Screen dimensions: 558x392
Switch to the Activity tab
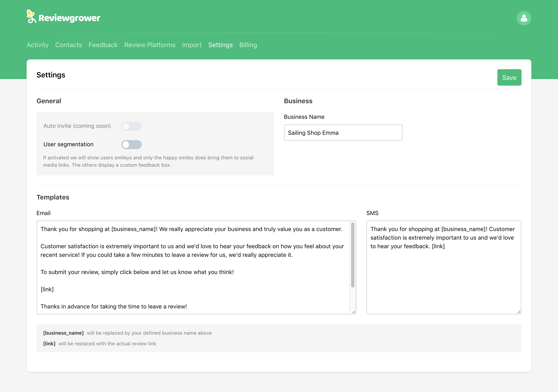pos(38,45)
